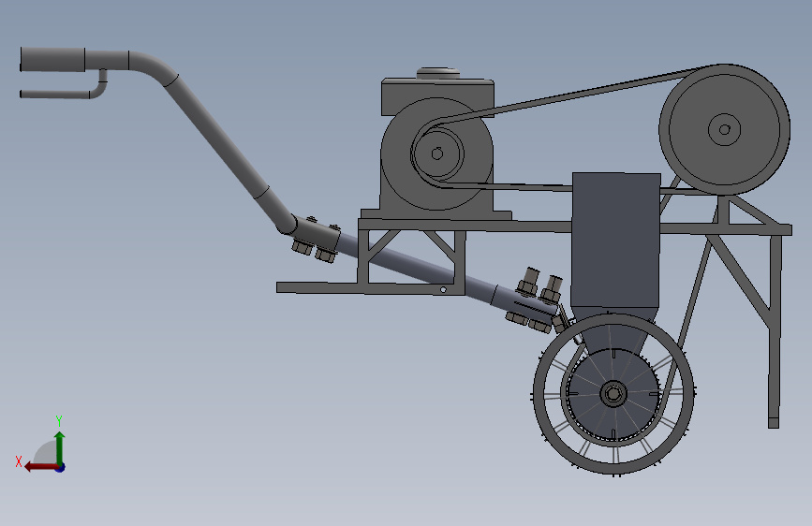Click the blue Z axis dot on the triad
This screenshot has width=812, height=526.
coord(61,468)
